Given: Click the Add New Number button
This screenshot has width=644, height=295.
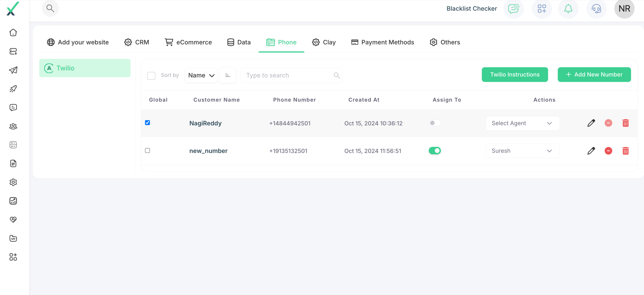Looking at the screenshot, I should point(594,75).
